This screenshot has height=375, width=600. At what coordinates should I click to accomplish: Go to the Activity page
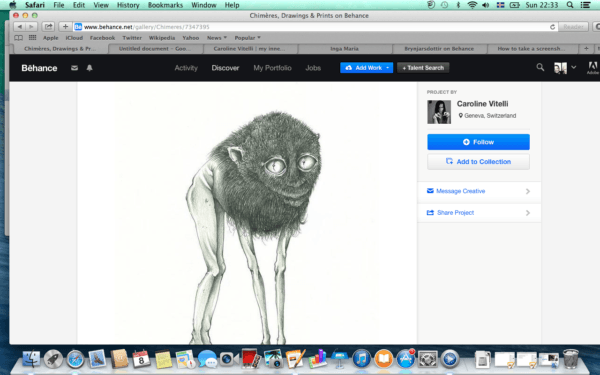186,68
